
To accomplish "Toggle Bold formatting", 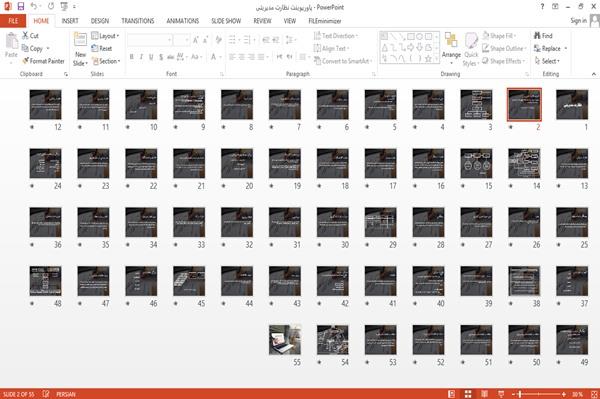I will 132,57.
